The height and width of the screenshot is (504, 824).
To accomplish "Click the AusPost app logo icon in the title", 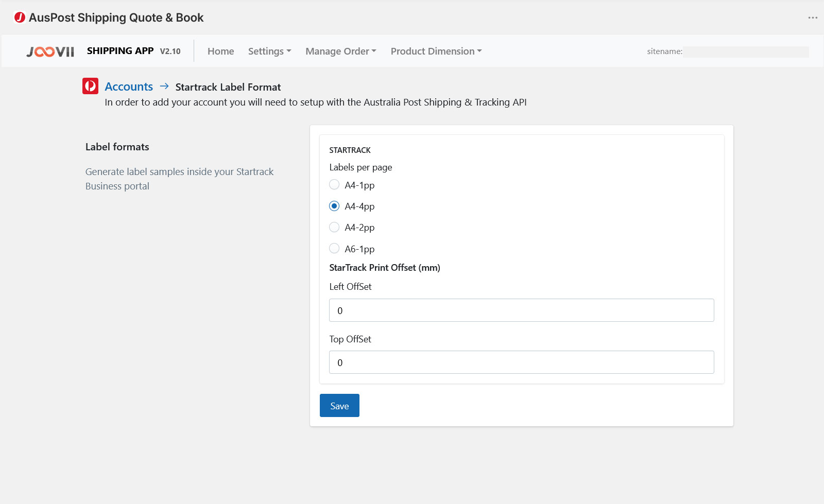I will click(20, 18).
